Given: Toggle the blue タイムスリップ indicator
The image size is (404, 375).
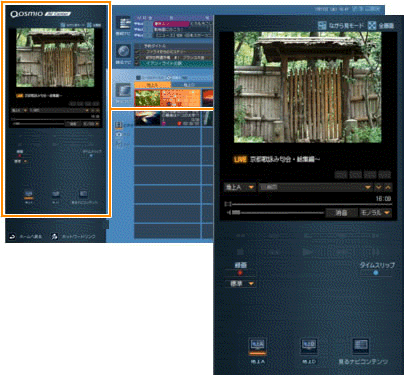Looking at the screenshot, I should (376, 273).
